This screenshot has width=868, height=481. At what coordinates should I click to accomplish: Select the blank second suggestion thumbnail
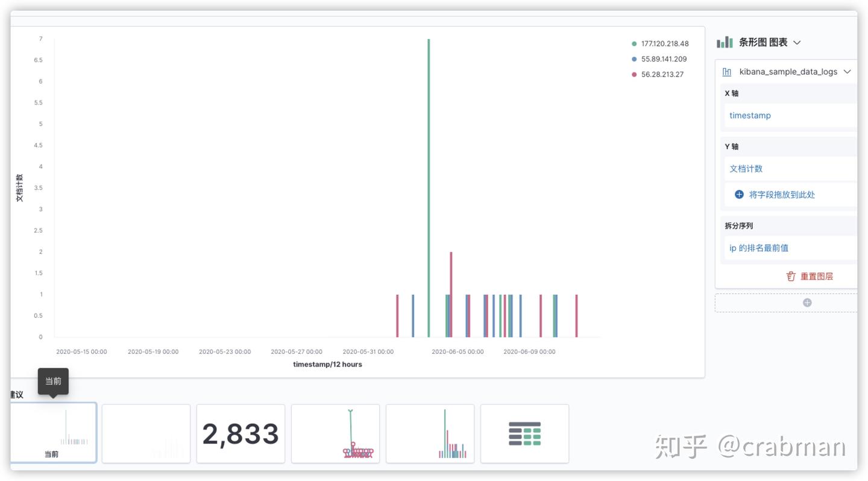pyautogui.click(x=145, y=432)
